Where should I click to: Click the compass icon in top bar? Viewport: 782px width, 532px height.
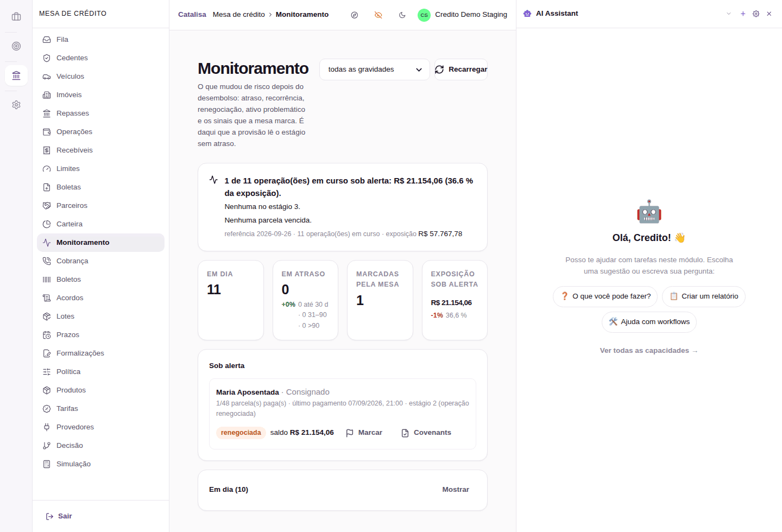355,15
